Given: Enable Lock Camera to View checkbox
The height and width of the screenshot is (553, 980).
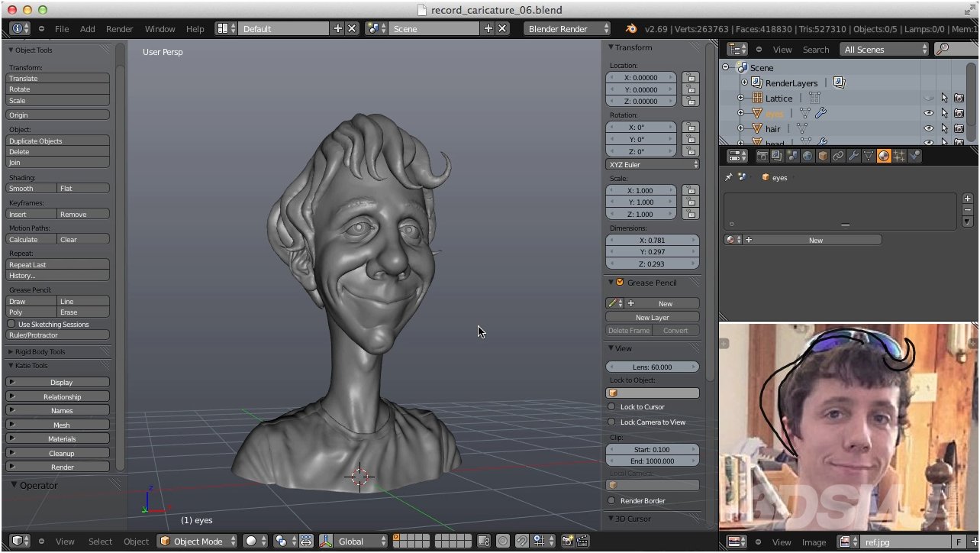Looking at the screenshot, I should coord(611,422).
